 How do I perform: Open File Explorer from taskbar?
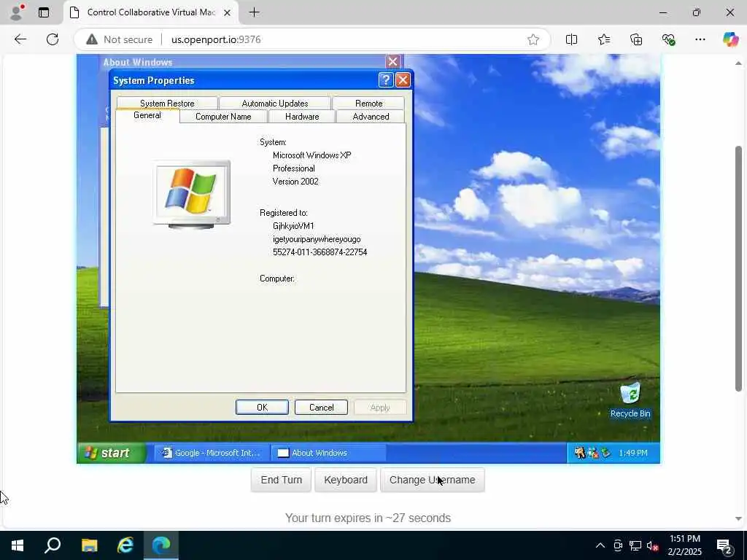click(x=89, y=545)
